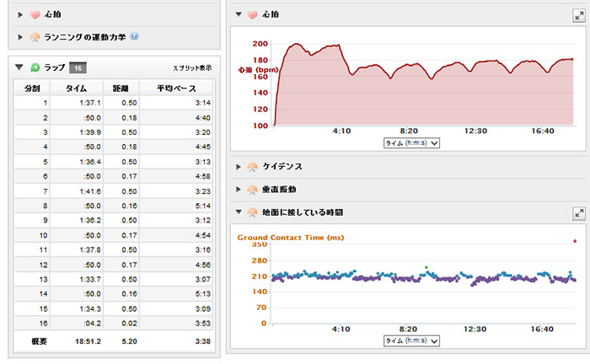The height and width of the screenshot is (364, 590).
Task: Select lap 10 row with pace 4:54
Action: (113, 235)
